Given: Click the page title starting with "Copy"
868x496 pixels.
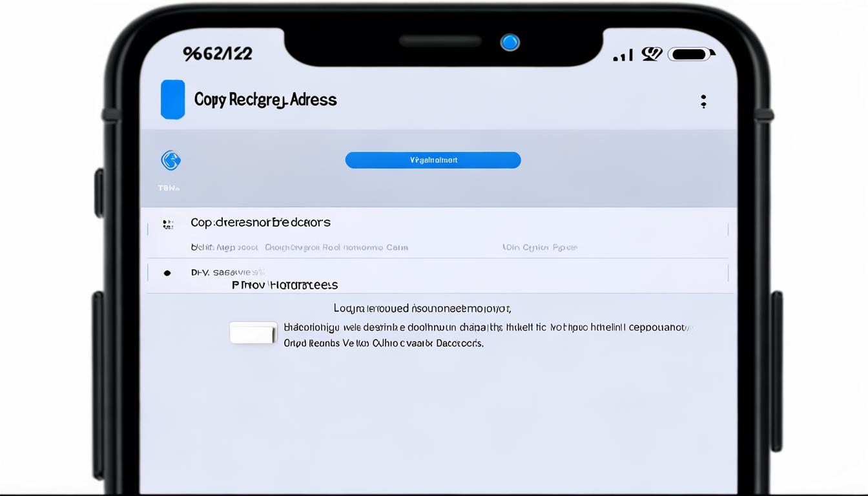Looking at the screenshot, I should click(265, 99).
